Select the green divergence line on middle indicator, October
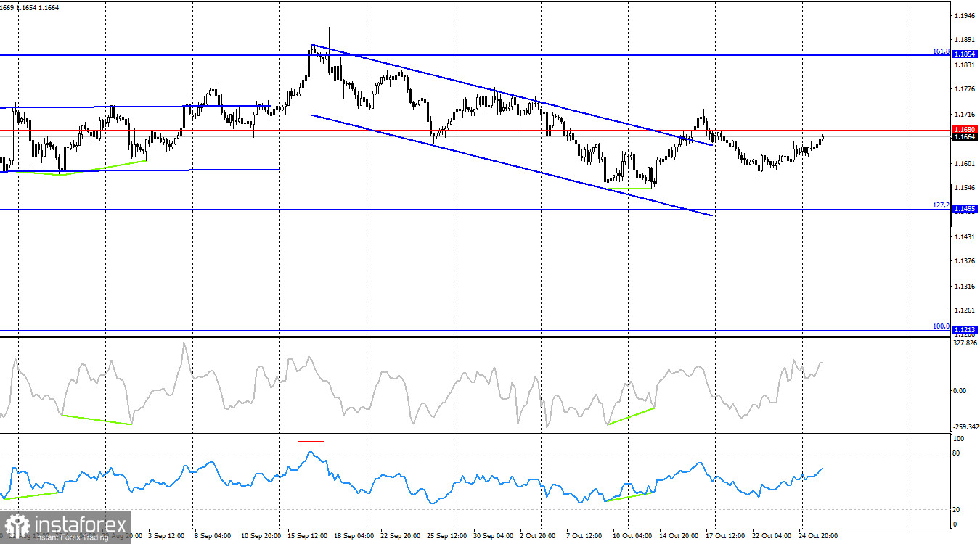Viewport: 980px width, 544px height. (x=631, y=416)
